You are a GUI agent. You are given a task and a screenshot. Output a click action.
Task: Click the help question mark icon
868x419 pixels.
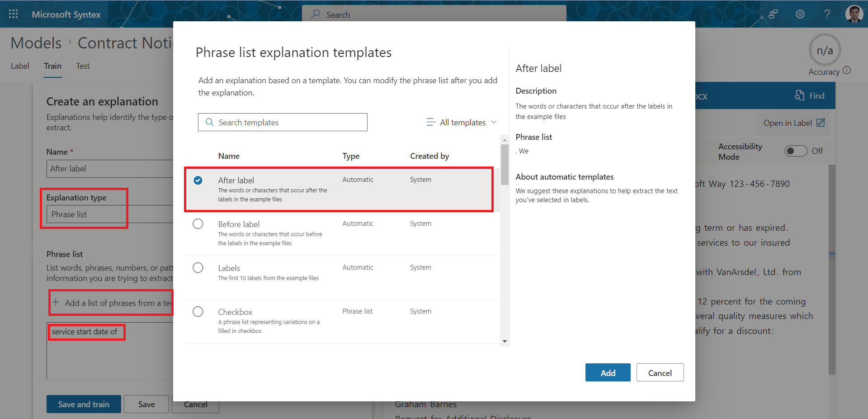click(827, 14)
